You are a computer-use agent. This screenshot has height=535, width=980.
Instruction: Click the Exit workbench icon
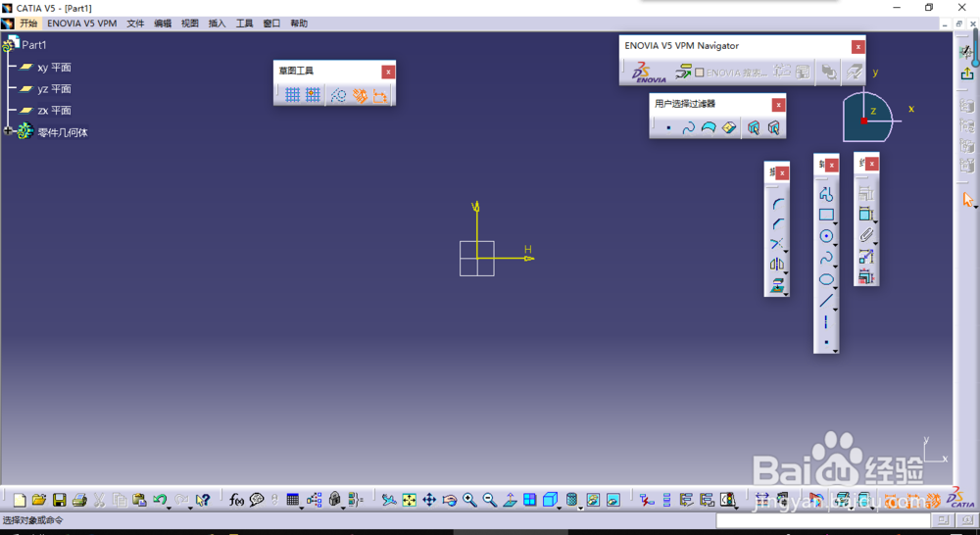point(967,73)
